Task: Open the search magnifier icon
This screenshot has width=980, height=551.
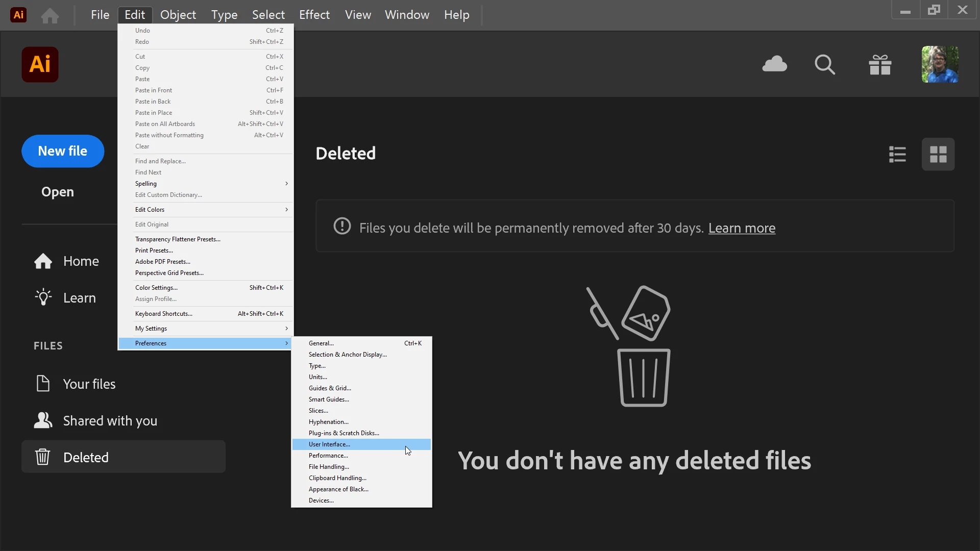Action: point(824,65)
